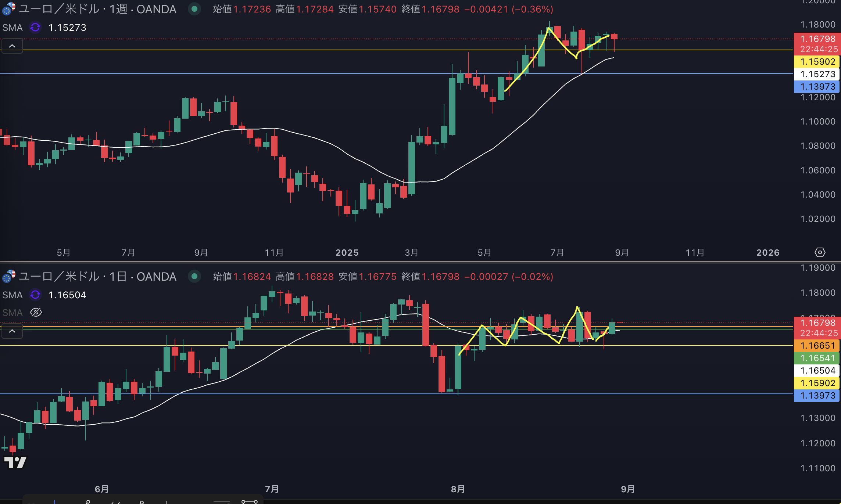Open the axis settings hexagon gear icon

820,252
